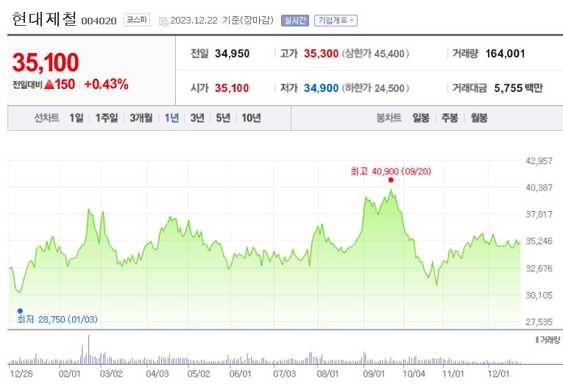
Task: Click the red up-triangle price change icon
Action: coord(49,85)
